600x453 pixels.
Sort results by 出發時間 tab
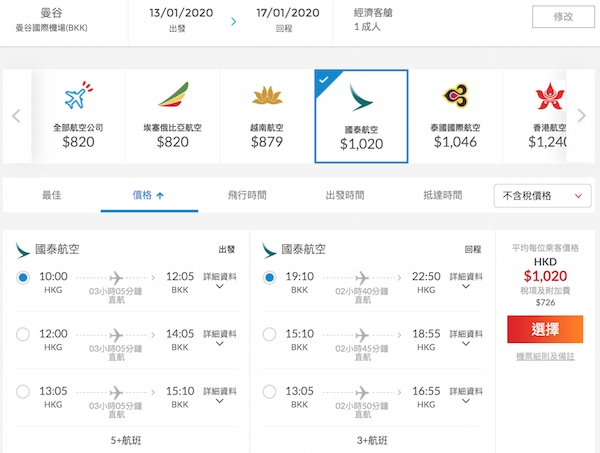(x=345, y=195)
